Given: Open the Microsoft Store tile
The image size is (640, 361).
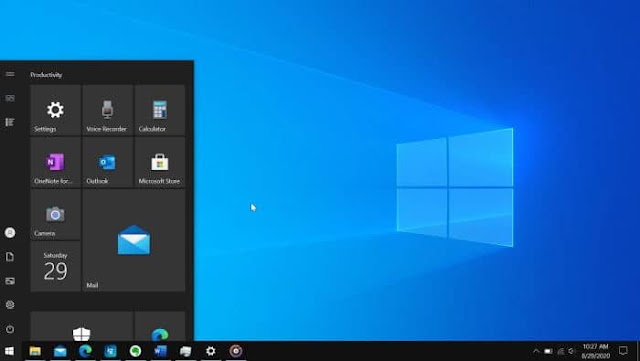Looking at the screenshot, I should [x=160, y=162].
